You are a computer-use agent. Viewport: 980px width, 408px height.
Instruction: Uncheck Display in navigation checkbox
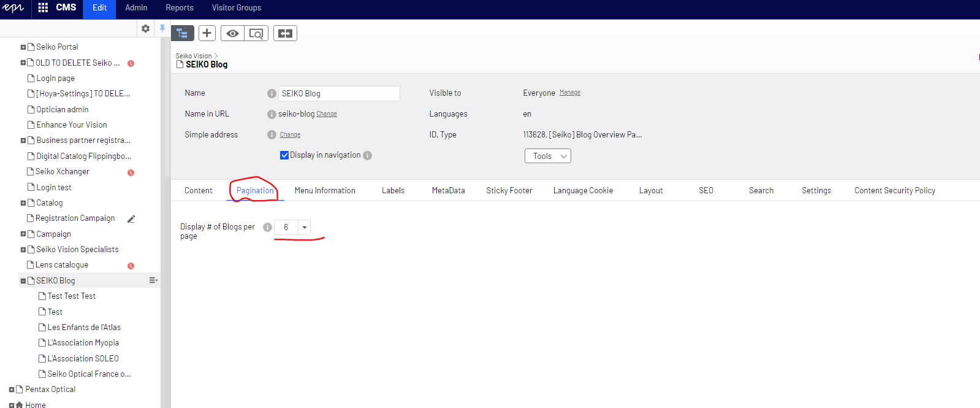(284, 155)
